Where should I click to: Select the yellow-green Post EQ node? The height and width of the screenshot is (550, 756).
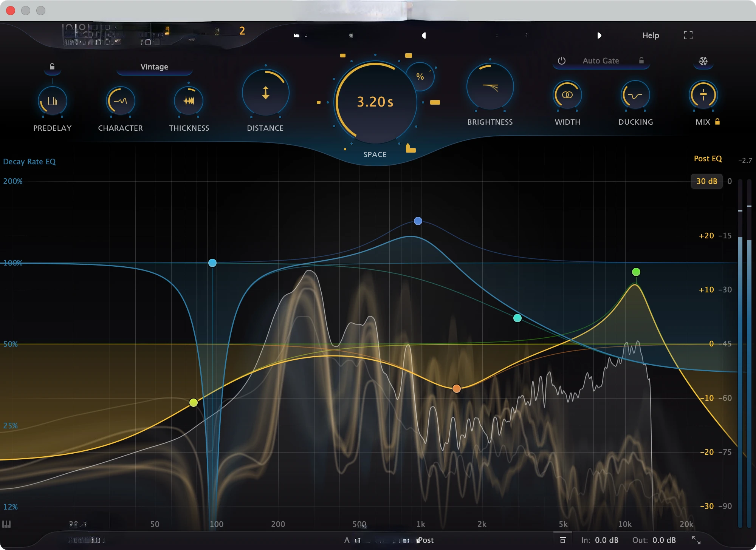coord(194,403)
